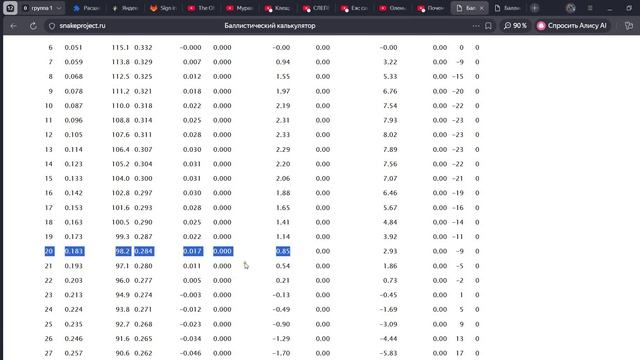
Task: Click value 0.051 in row 6
Action: (x=73, y=47)
